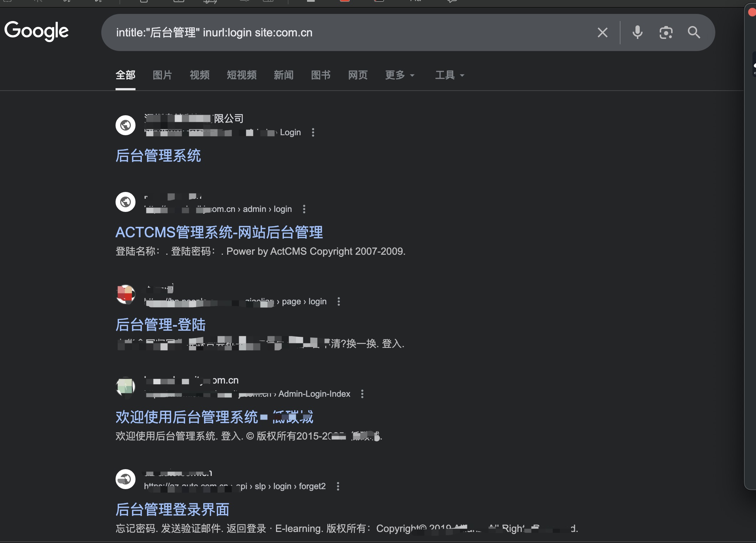
Task: Click the Google logo
Action: [x=36, y=31]
